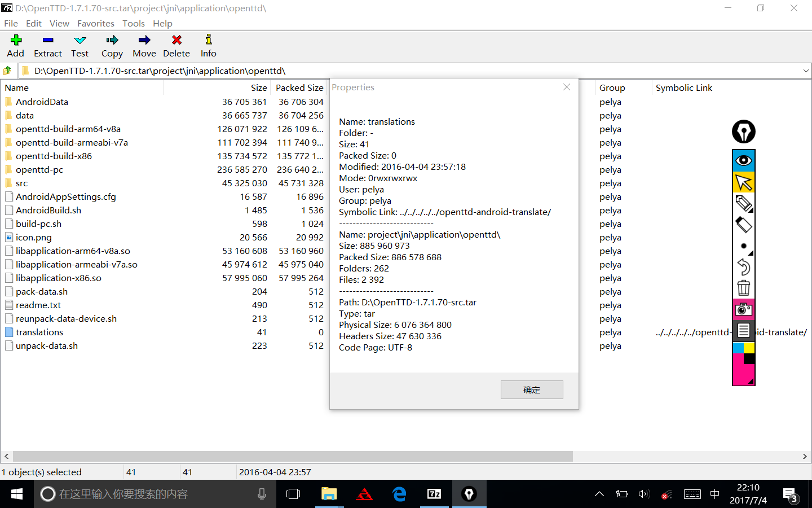Viewport: 812px width, 508px height.
Task: Pick the yellow color swatch
Action: 749,348
